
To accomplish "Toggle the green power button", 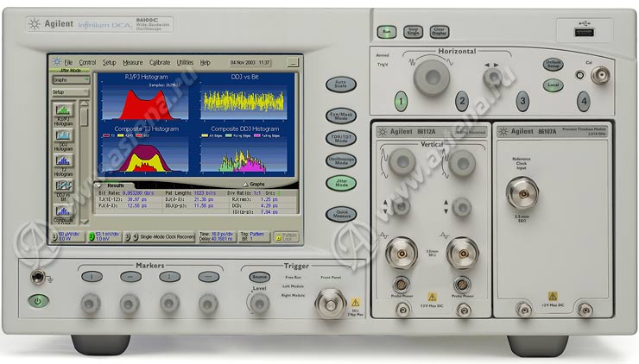I will coord(38,301).
